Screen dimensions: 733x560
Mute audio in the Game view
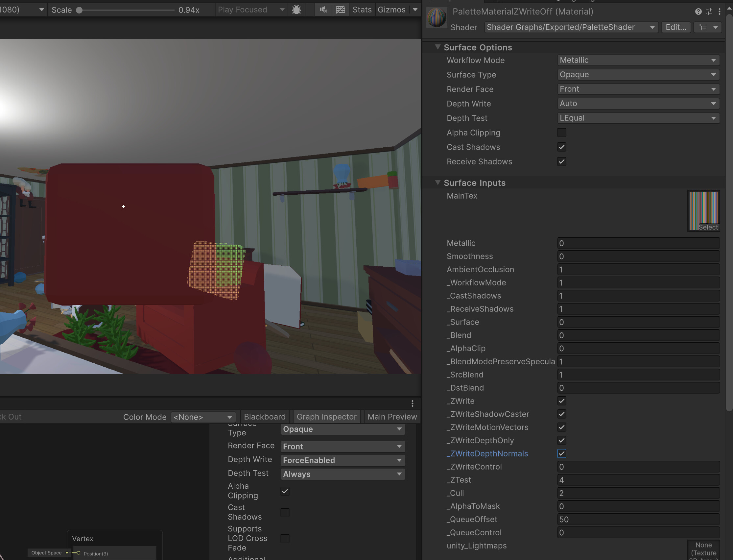322,9
